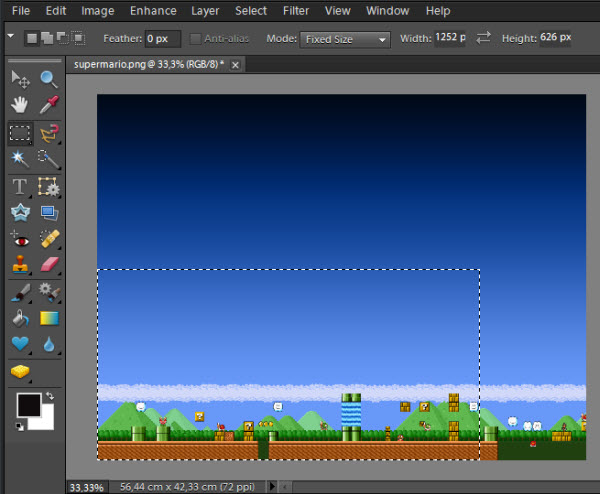
Task: Click the 56,44 cm x 42,33 cm document size
Action: tap(187, 487)
